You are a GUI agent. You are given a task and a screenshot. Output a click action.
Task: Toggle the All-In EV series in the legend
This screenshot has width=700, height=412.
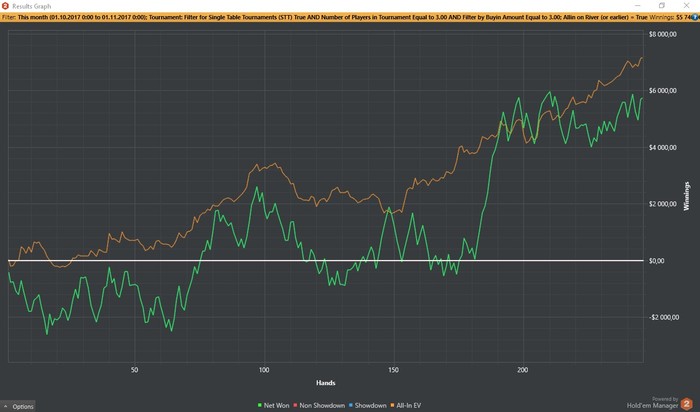pyautogui.click(x=406, y=405)
